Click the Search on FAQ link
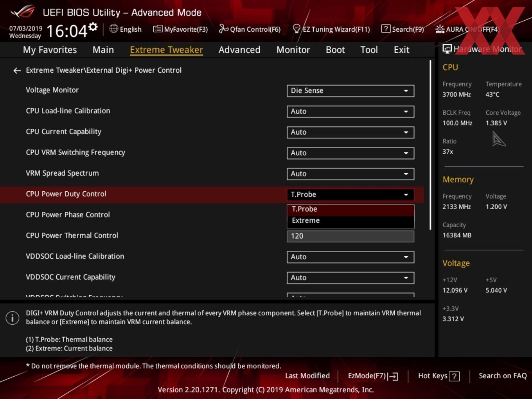532x399 pixels. pos(503,376)
